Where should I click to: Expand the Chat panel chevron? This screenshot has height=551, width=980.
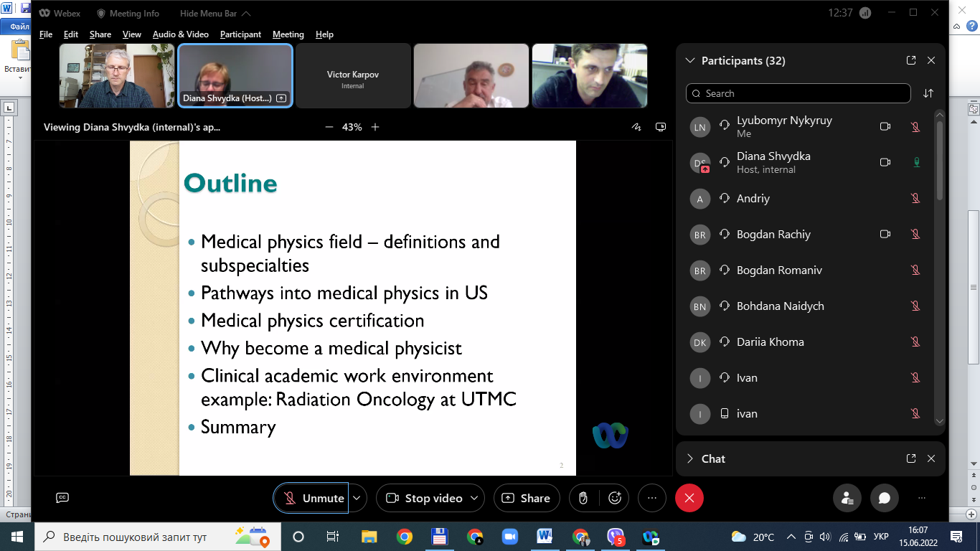pos(690,458)
